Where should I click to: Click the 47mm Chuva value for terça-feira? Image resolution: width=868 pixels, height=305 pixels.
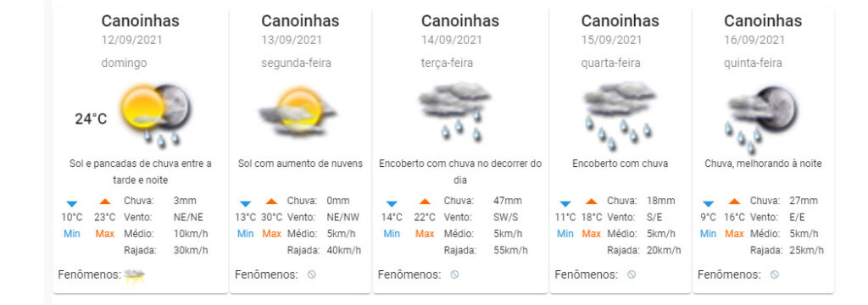(x=508, y=201)
